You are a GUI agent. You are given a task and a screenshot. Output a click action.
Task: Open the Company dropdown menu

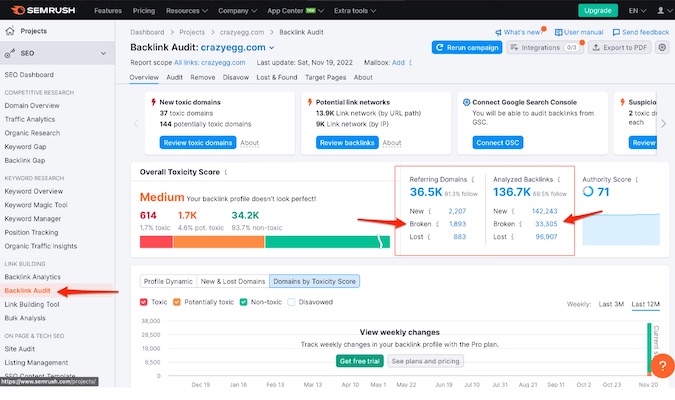[237, 11]
